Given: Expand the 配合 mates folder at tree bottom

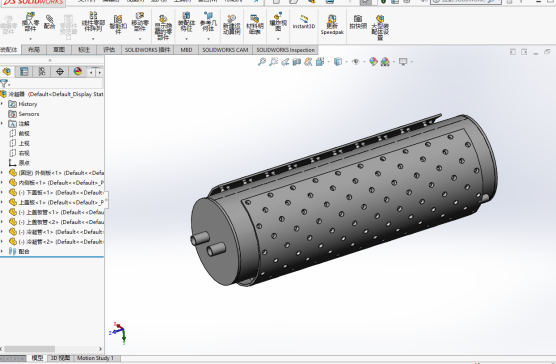Looking at the screenshot, I should point(2,251).
